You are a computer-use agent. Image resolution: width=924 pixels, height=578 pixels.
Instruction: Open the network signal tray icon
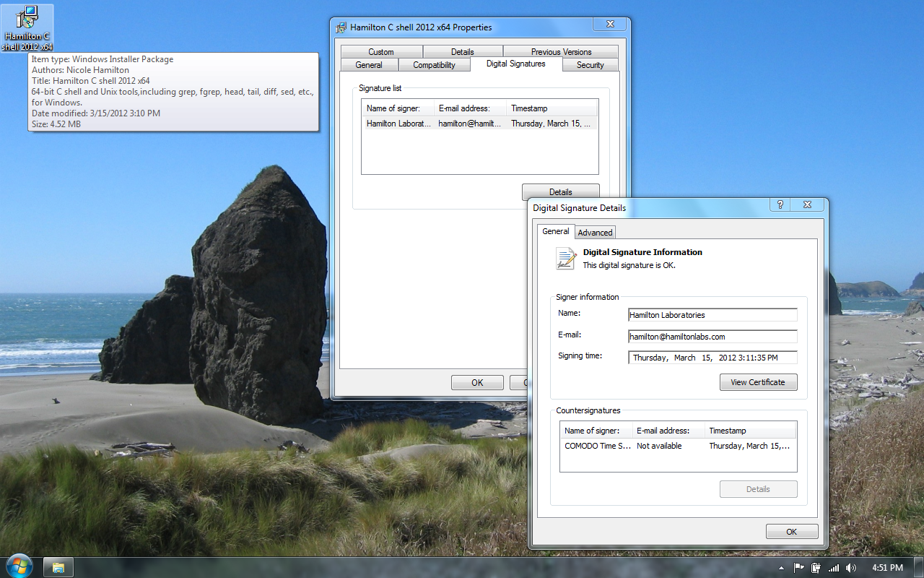[834, 568]
